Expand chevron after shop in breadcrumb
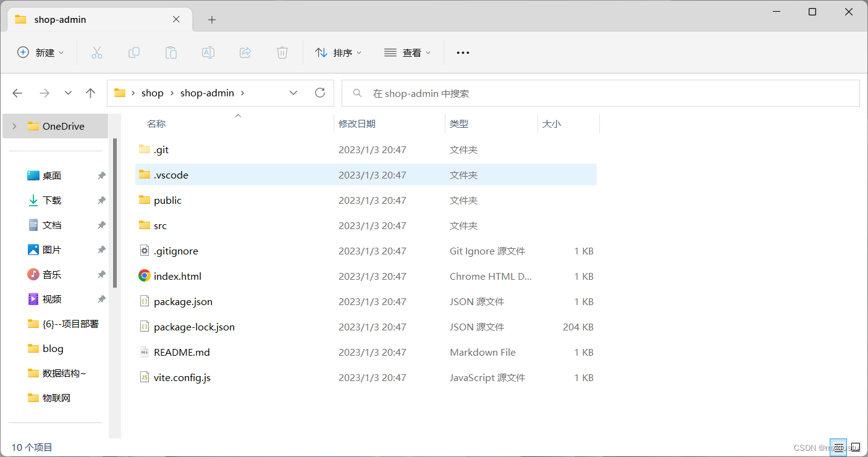Viewport: 868px width, 457px height. tap(172, 93)
